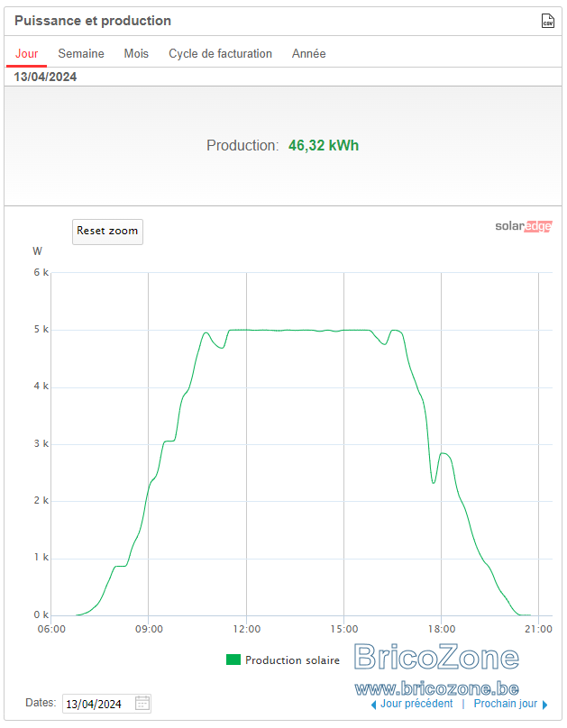Click the 46,32 kWh production value
The height and width of the screenshot is (728, 567).
[x=324, y=145]
